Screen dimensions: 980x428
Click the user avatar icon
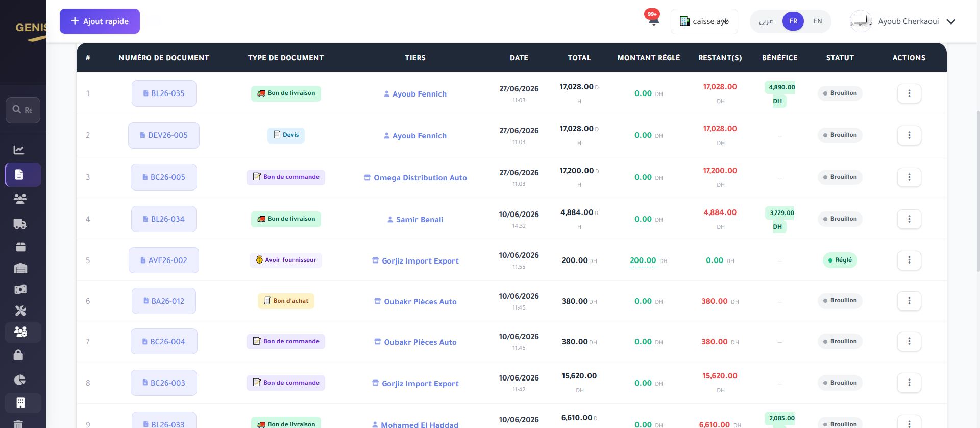pos(861,21)
